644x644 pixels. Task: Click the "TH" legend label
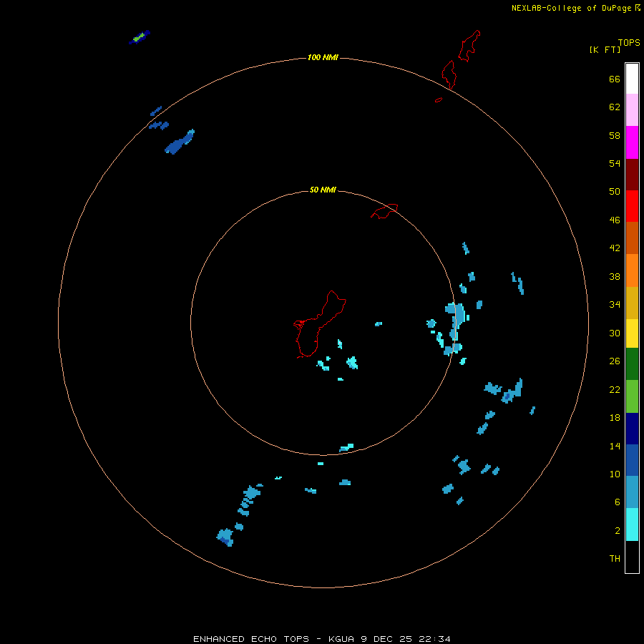point(615,559)
